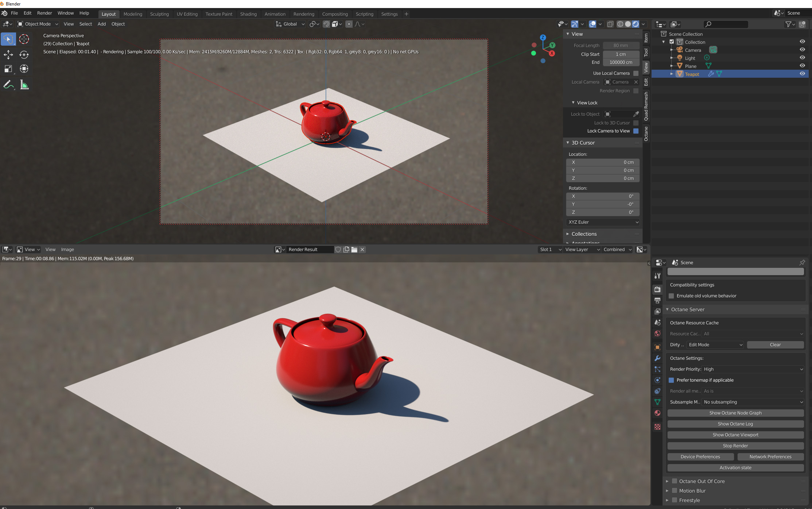Open Modifier properties wrench tab

click(657, 358)
